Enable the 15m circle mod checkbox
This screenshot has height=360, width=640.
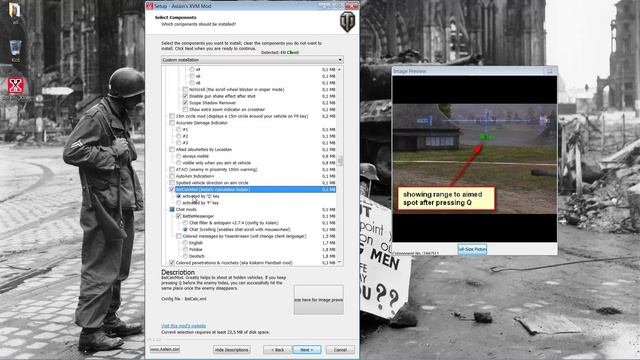pyautogui.click(x=172, y=116)
